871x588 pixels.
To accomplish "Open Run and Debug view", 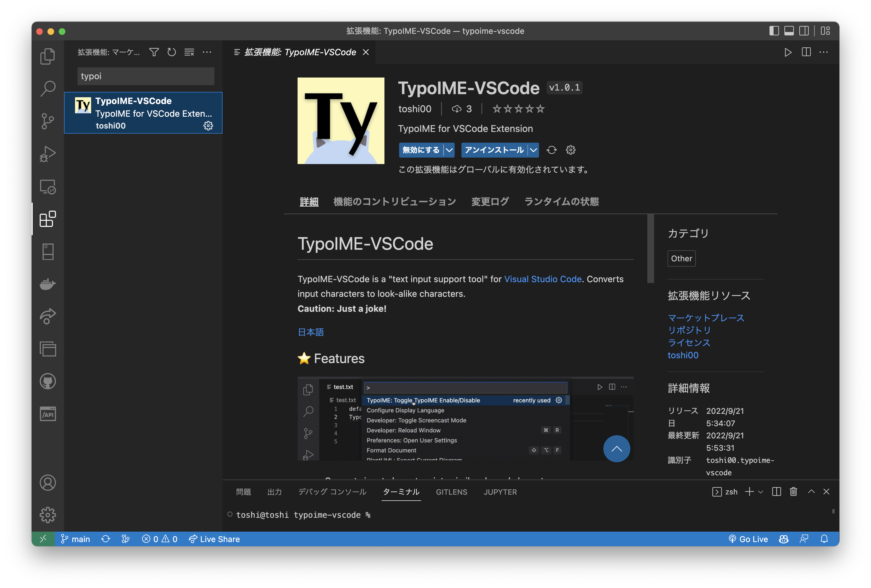I will pos(48,154).
